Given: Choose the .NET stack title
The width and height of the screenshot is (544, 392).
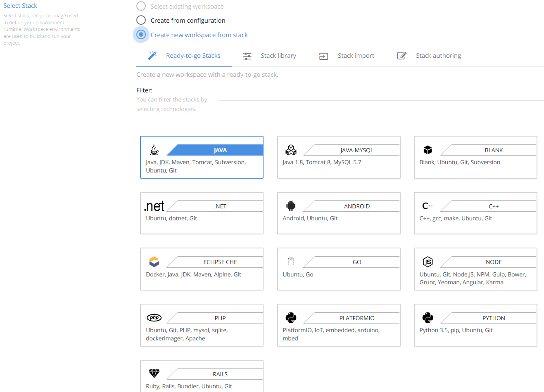Looking at the screenshot, I should [x=220, y=206].
